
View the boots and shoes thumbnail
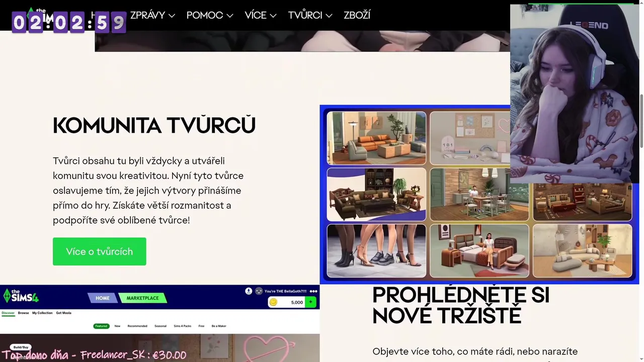click(376, 251)
